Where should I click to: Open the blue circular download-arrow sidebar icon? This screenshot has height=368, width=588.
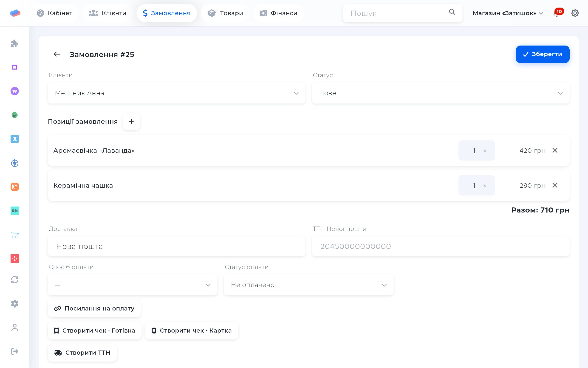click(x=14, y=163)
